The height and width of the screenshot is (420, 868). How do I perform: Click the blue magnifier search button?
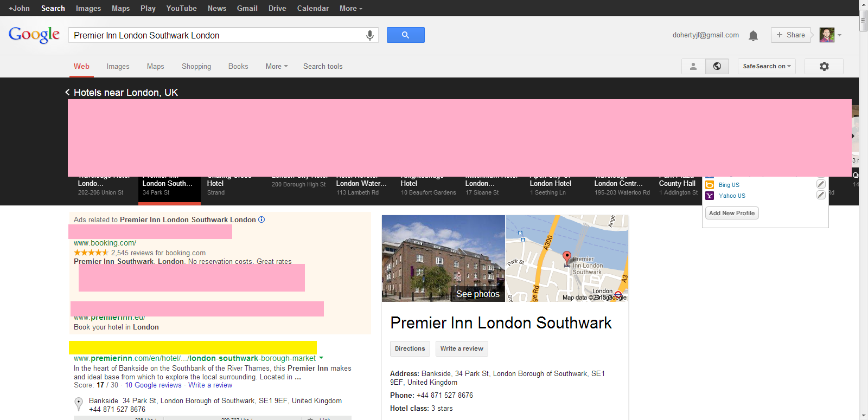[x=405, y=35]
